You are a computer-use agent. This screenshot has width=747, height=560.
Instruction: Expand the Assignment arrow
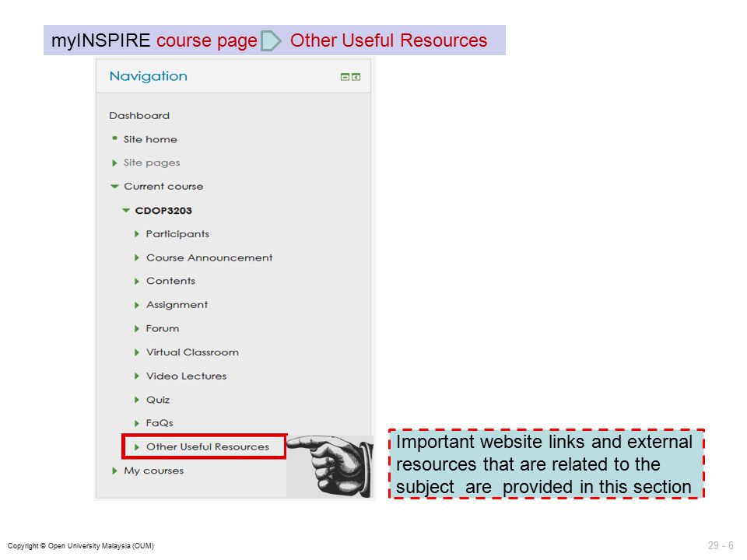pos(137,305)
